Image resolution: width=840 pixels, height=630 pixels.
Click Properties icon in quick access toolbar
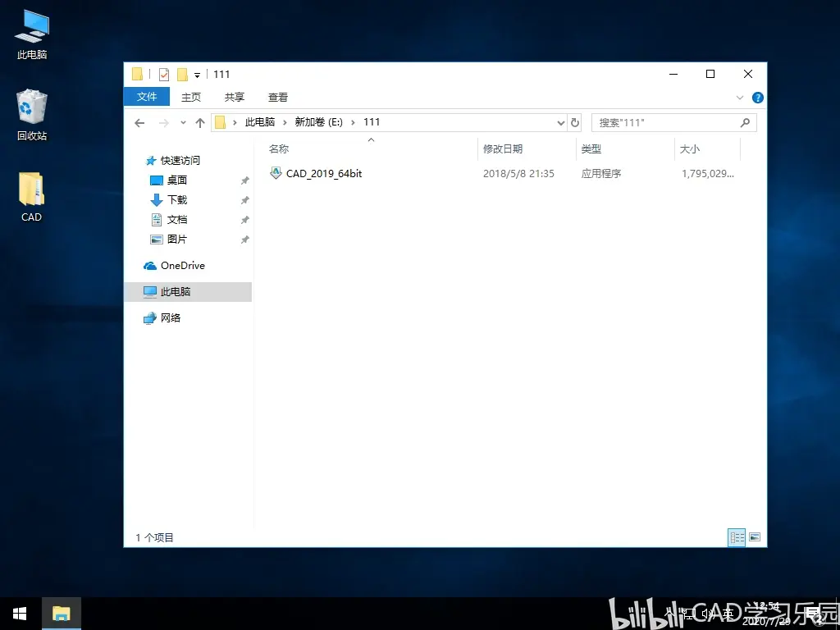click(x=164, y=75)
